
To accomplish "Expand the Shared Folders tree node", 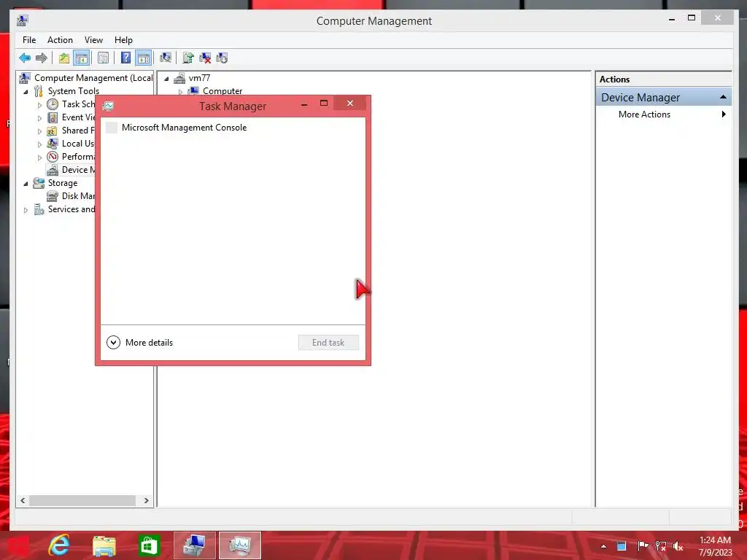I will tap(40, 131).
